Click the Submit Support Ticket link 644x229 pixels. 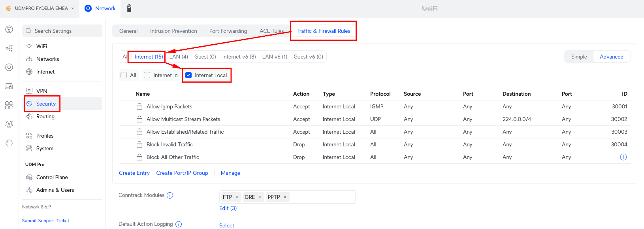(x=46, y=221)
